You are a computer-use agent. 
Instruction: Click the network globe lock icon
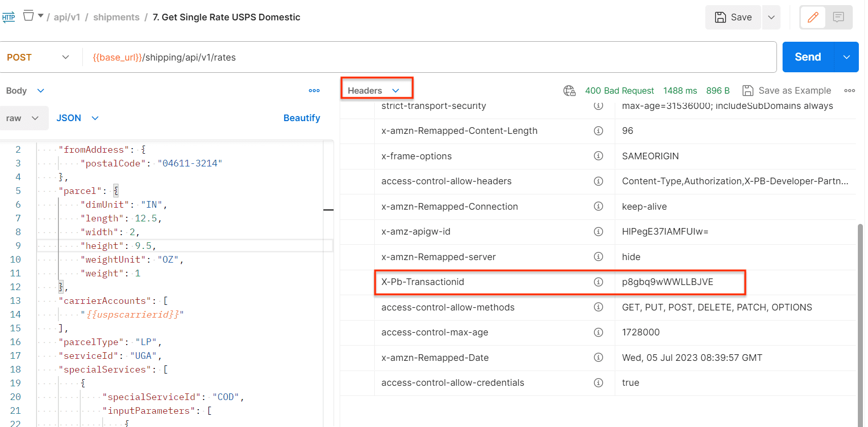pos(569,91)
